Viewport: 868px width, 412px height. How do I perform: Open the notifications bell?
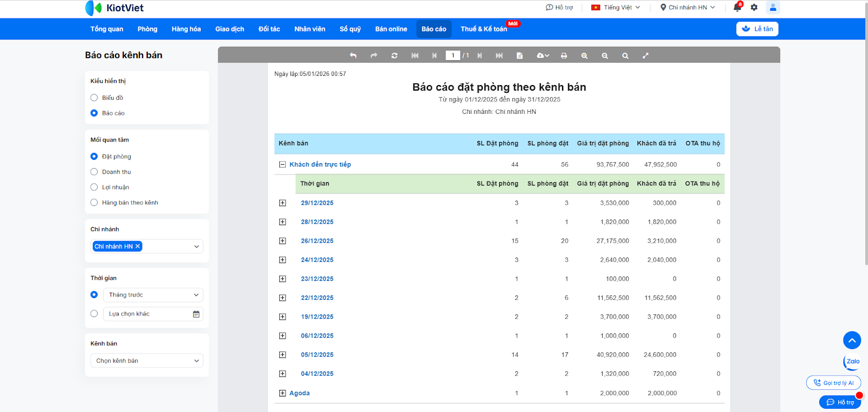(x=737, y=8)
